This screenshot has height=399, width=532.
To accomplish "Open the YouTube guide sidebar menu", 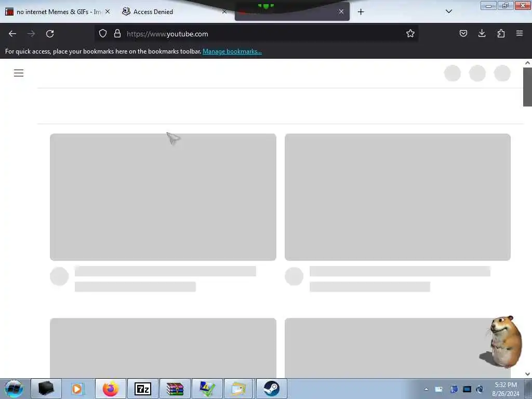I will pos(19,73).
